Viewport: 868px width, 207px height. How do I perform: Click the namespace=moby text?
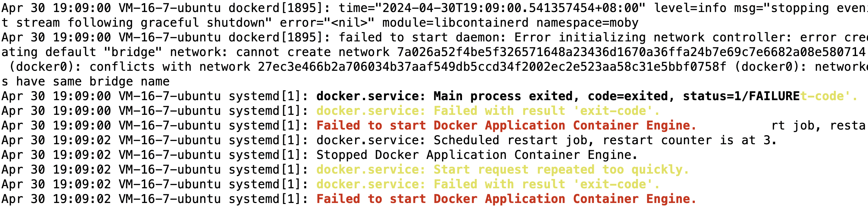click(x=587, y=23)
